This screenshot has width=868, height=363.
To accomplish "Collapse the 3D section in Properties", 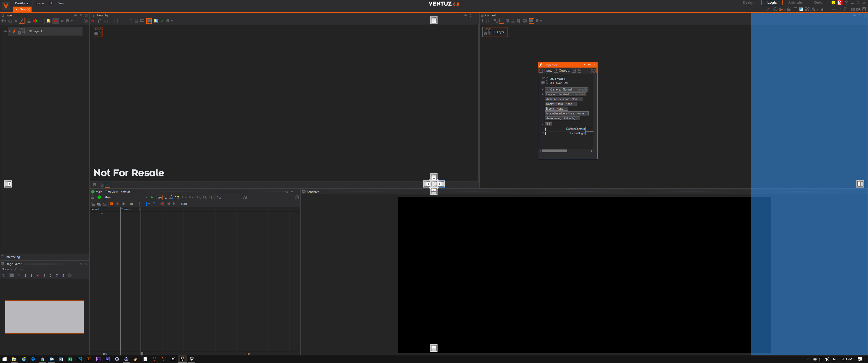I will pos(542,124).
